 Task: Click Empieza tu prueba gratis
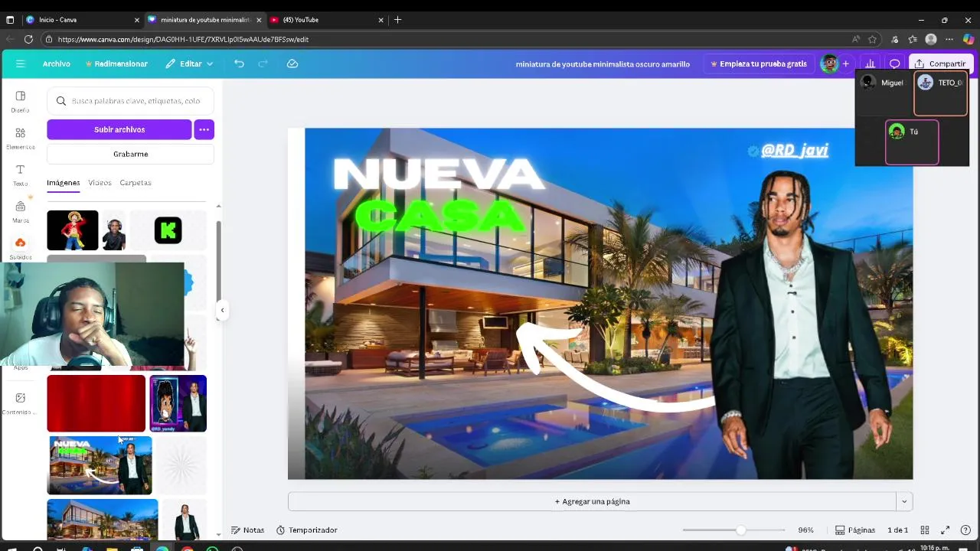pyautogui.click(x=759, y=64)
